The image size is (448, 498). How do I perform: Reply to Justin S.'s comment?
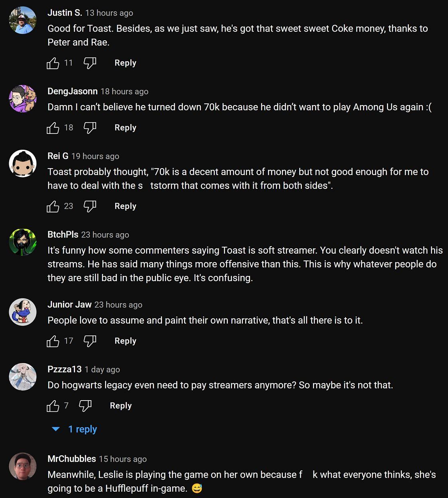(125, 63)
